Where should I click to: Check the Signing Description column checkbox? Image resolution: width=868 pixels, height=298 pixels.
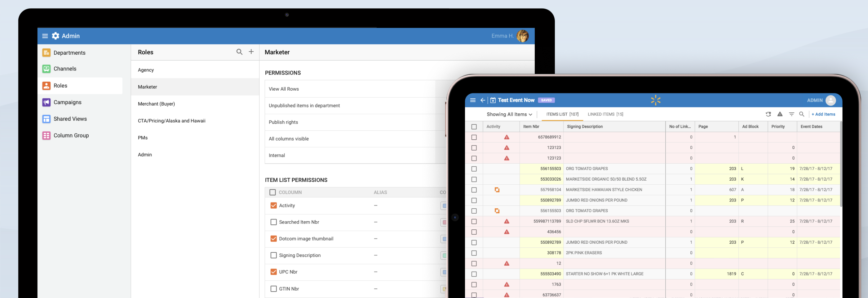tap(273, 255)
